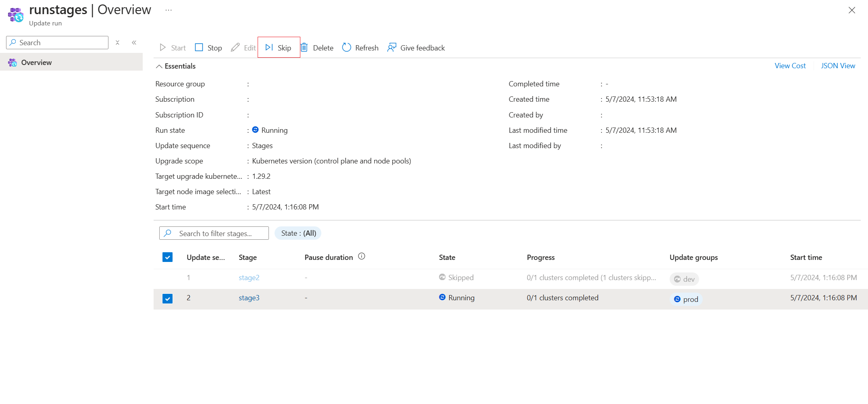Clear the sidebar search with X icon

(x=117, y=42)
